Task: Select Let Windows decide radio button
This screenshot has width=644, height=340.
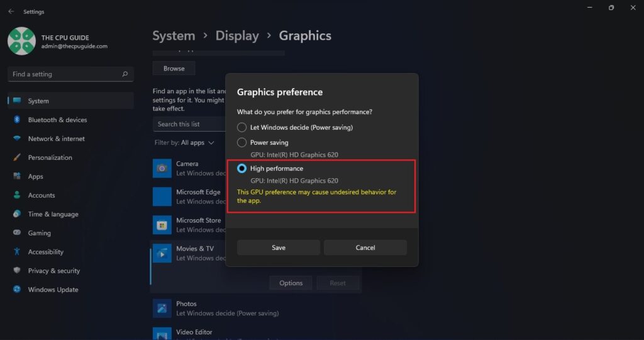Action: pos(242,127)
